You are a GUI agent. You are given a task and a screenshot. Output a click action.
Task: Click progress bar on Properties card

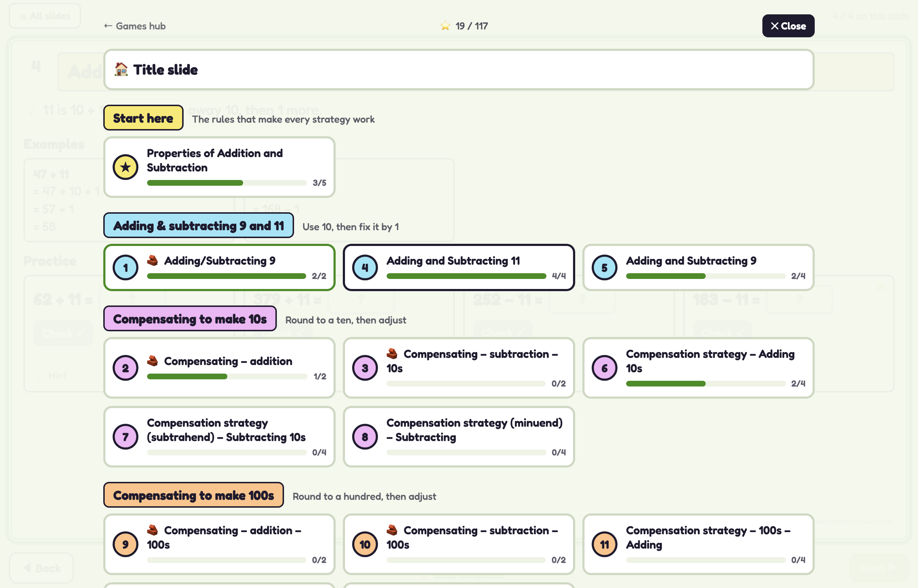[227, 183]
